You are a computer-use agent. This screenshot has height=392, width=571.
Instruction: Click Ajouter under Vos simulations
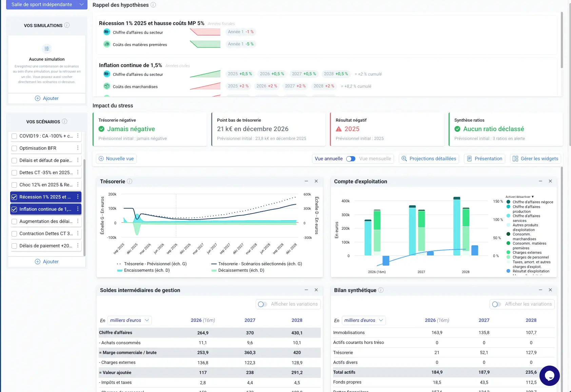click(47, 98)
